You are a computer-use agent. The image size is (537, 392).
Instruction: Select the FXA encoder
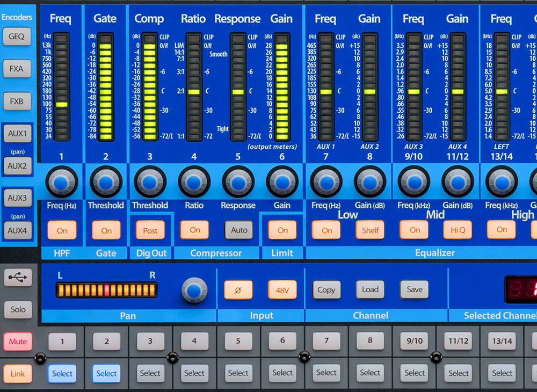pos(17,69)
